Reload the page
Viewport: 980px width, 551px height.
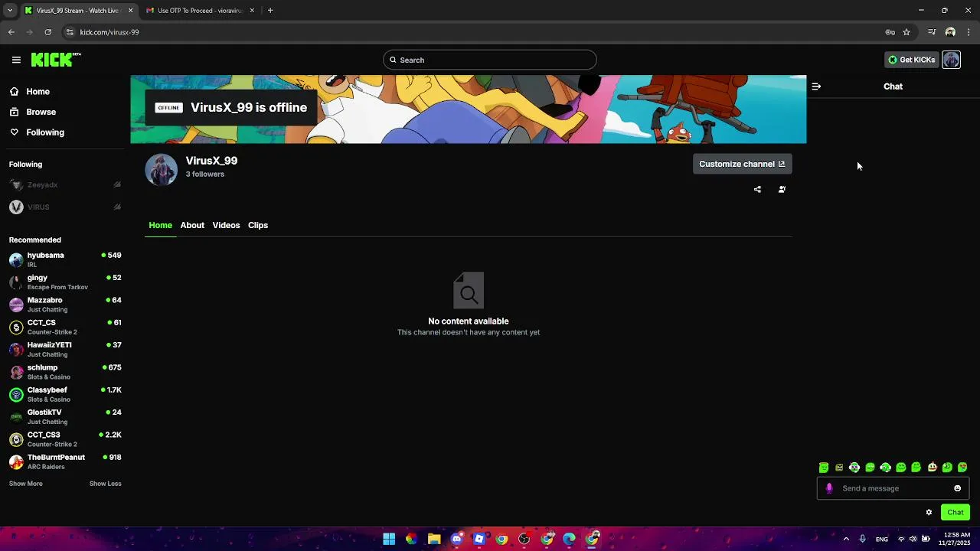(47, 32)
